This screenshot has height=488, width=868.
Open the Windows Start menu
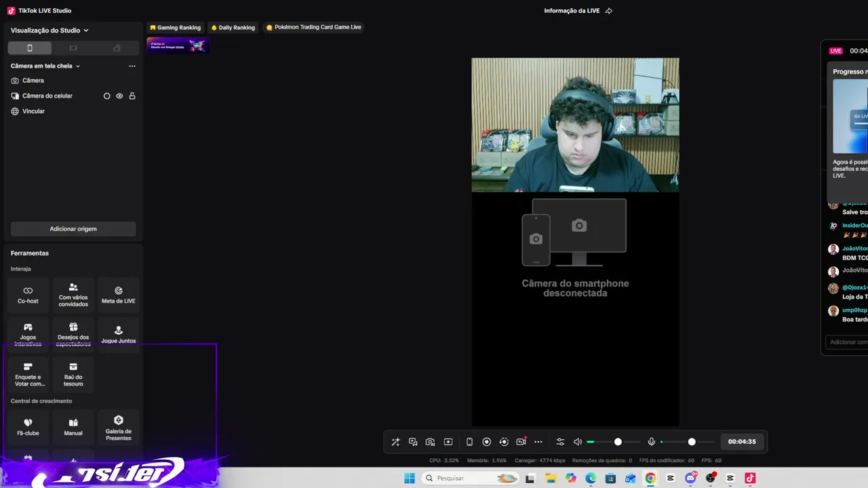[x=410, y=479]
